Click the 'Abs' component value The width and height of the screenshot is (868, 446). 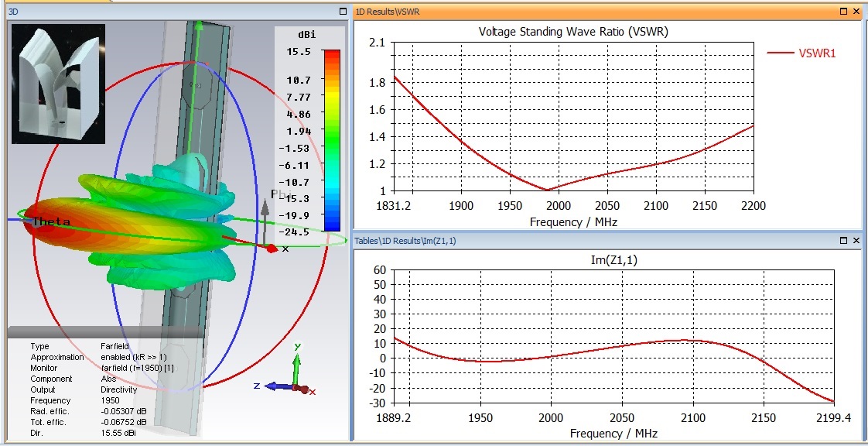tap(108, 379)
